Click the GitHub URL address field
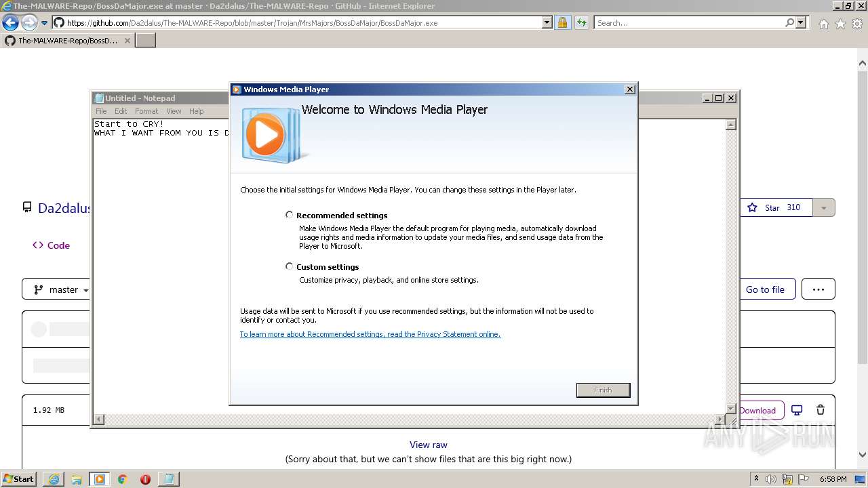Viewport: 868px width, 488px height. (x=304, y=22)
